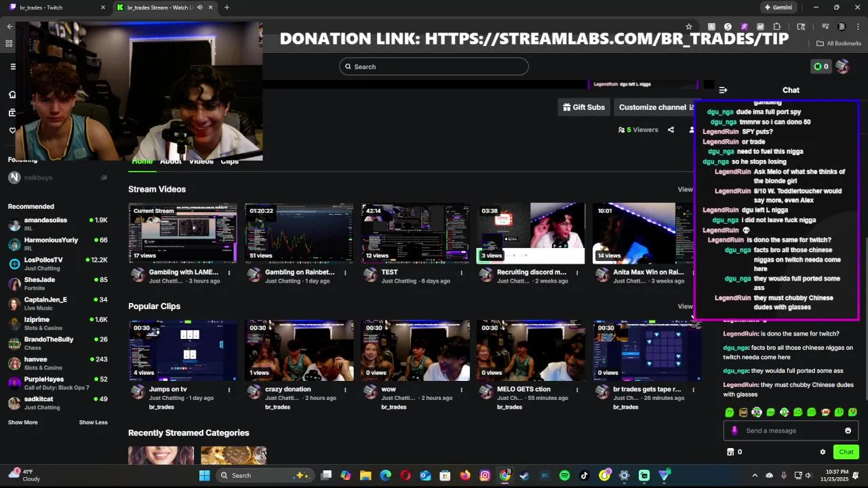Open PurpleHayes recommended channel
The image size is (868, 488).
click(x=58, y=383)
